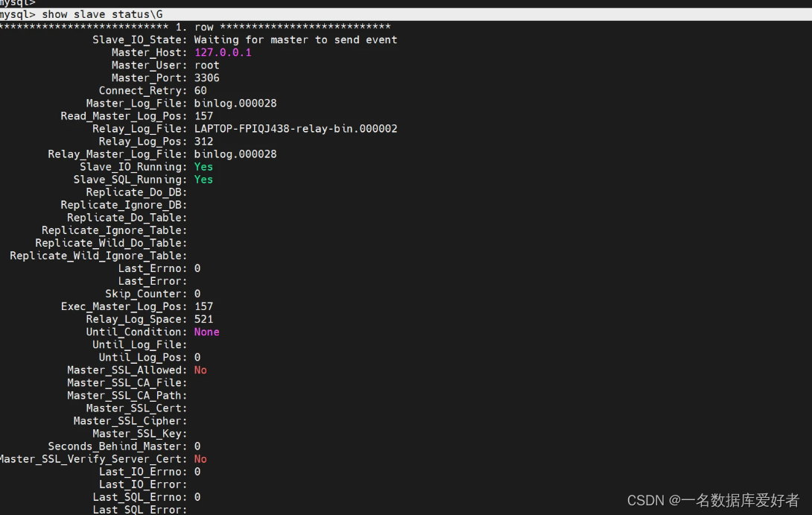Click the Exec_Master_Log_Pos value 157
The height and width of the screenshot is (515, 812).
pyautogui.click(x=203, y=306)
